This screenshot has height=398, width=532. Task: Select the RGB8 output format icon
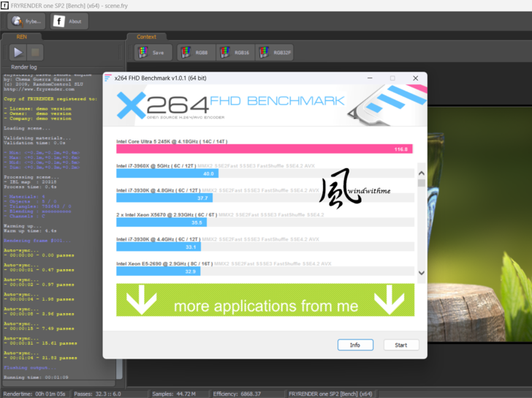pyautogui.click(x=194, y=53)
